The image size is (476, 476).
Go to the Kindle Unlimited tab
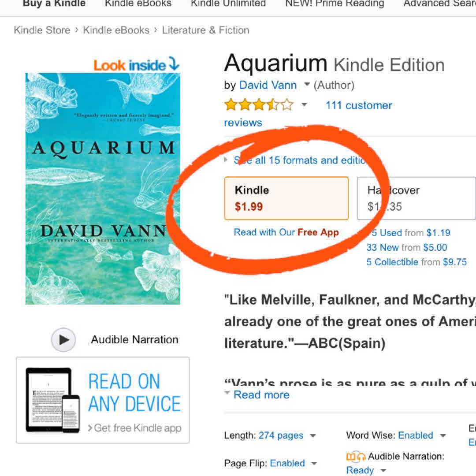tap(228, 4)
